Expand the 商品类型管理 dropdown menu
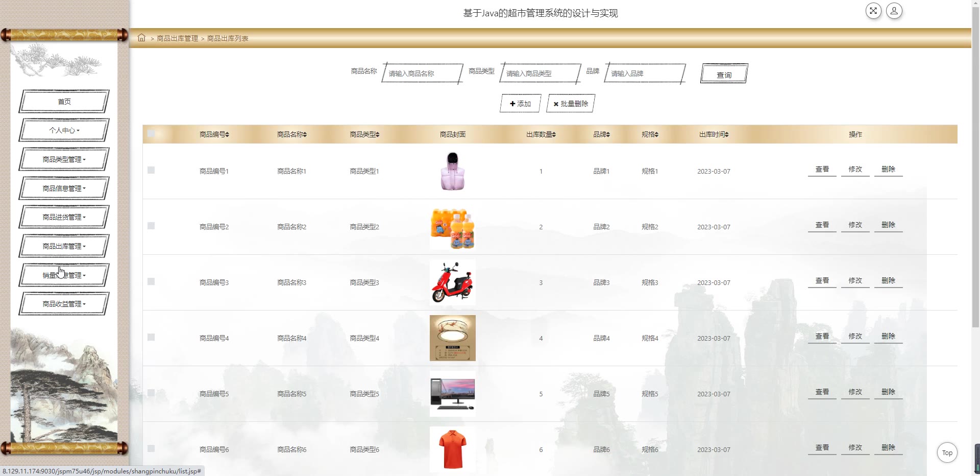The width and height of the screenshot is (980, 476). [64, 159]
